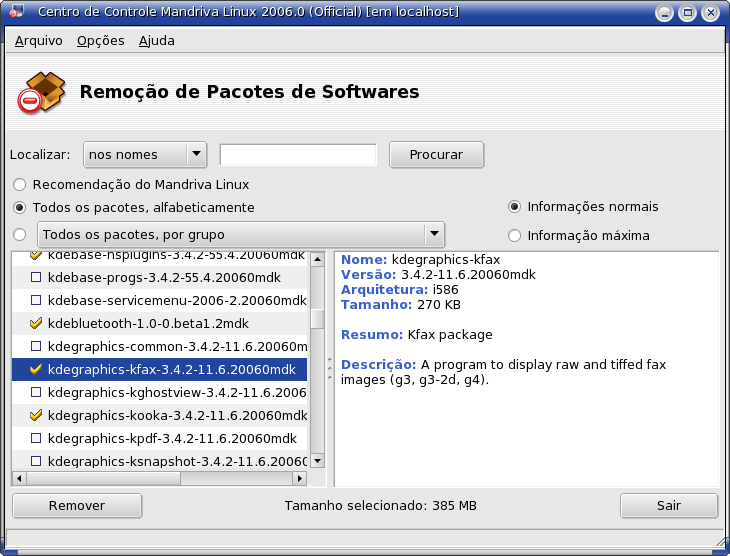Click package list scroll left arrow
The image size is (730, 556).
point(19,478)
